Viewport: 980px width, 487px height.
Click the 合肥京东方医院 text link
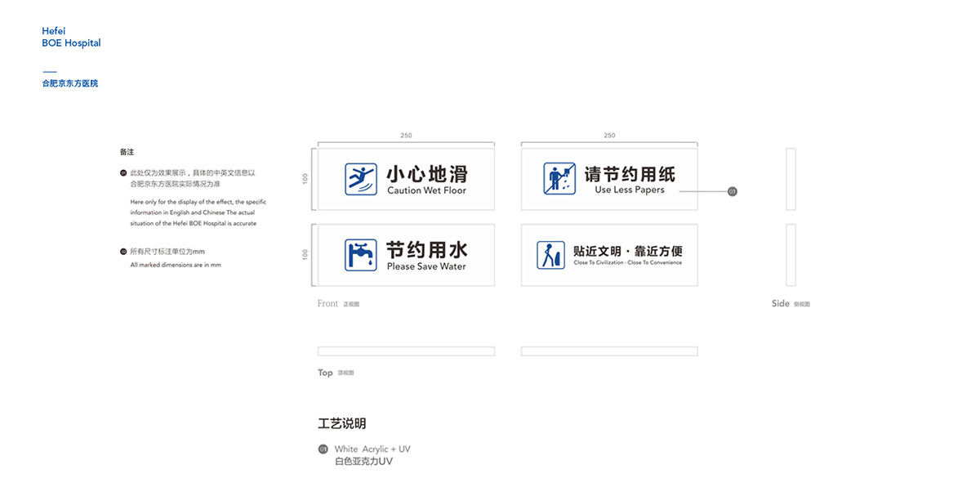pyautogui.click(x=69, y=83)
